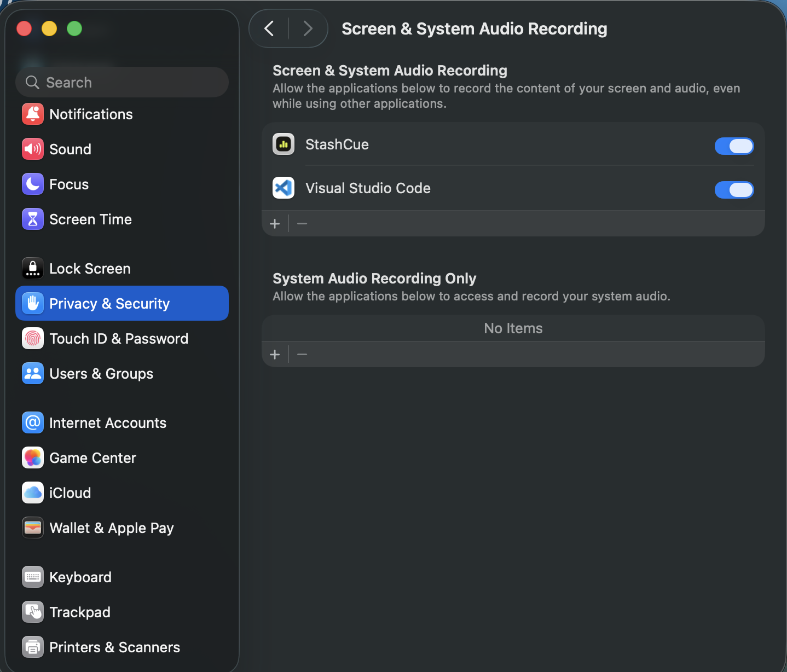This screenshot has height=672, width=787.
Task: Remove app using minus under StashCue list
Action: click(302, 224)
